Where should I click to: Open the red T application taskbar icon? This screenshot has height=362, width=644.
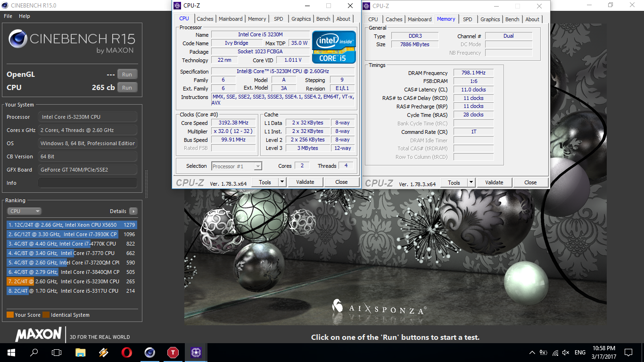tap(173, 352)
